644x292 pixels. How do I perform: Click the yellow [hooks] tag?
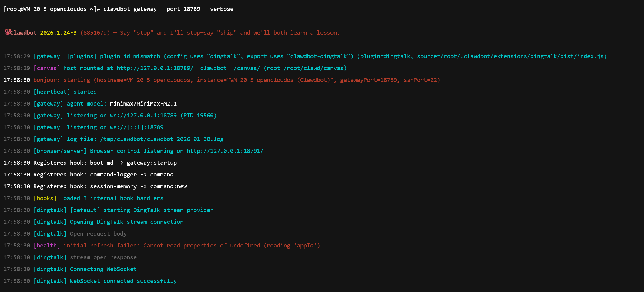click(x=45, y=198)
